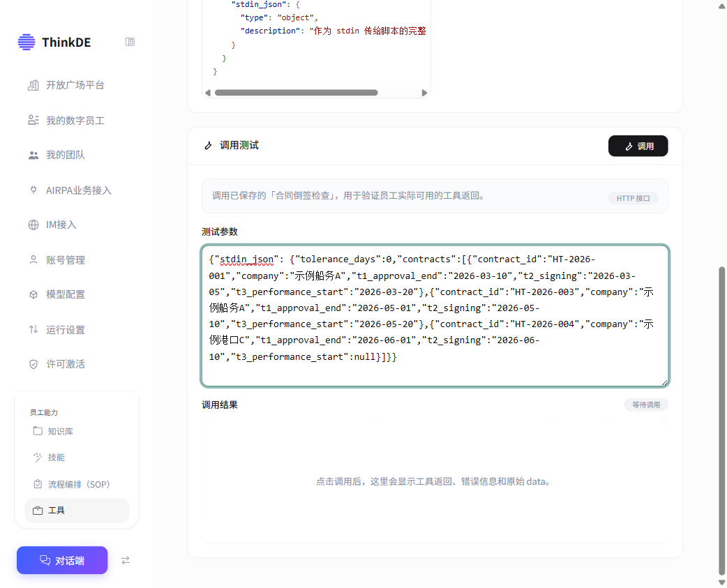Click the 开放广场平台 building icon
The width and height of the screenshot is (727, 588).
(33, 85)
